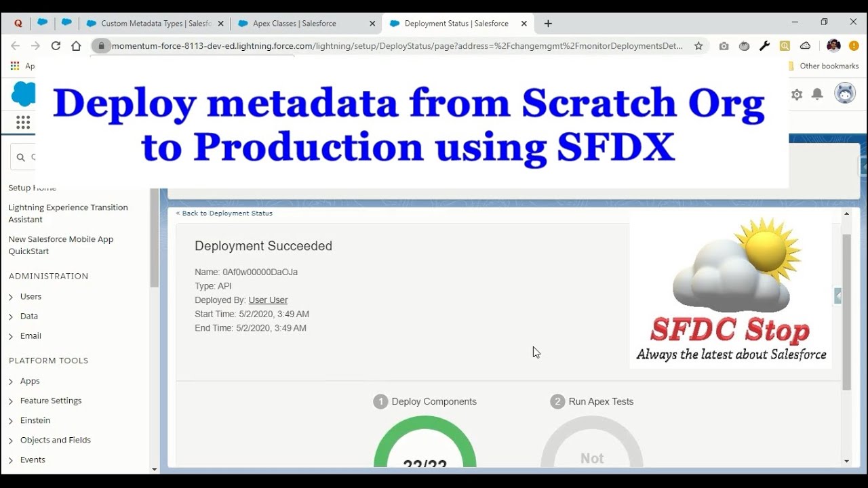Open Salesforce notifications bell
868x488 pixels.
click(818, 94)
